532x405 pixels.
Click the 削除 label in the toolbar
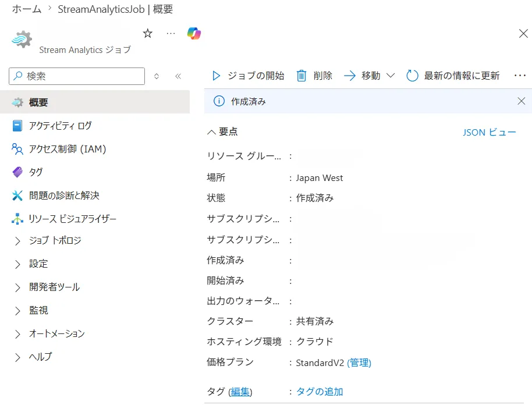[322, 75]
